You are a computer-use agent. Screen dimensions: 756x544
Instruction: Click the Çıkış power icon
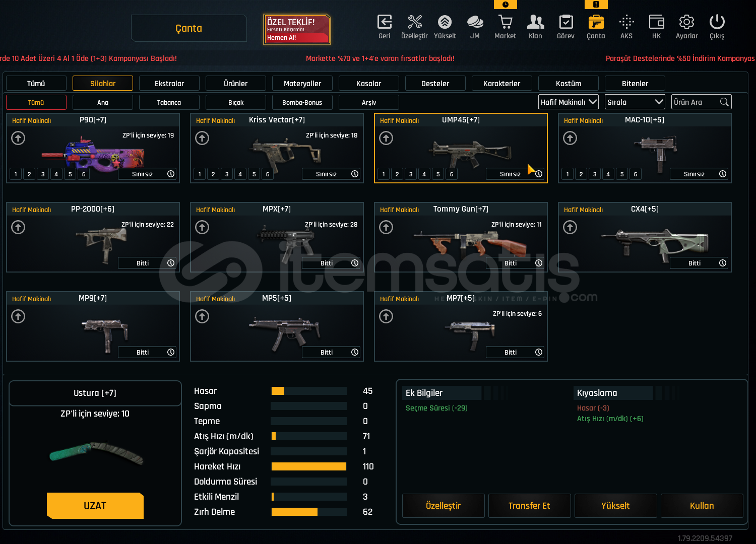tap(717, 23)
